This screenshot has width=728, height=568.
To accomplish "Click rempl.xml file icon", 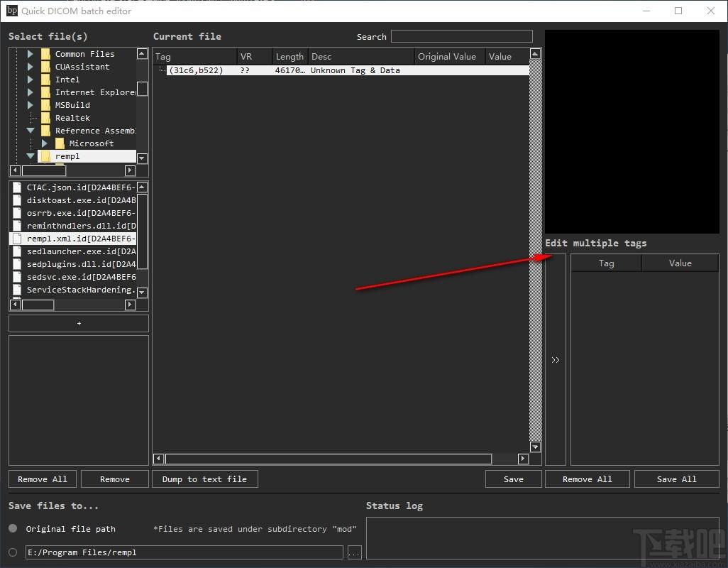I will point(17,239).
